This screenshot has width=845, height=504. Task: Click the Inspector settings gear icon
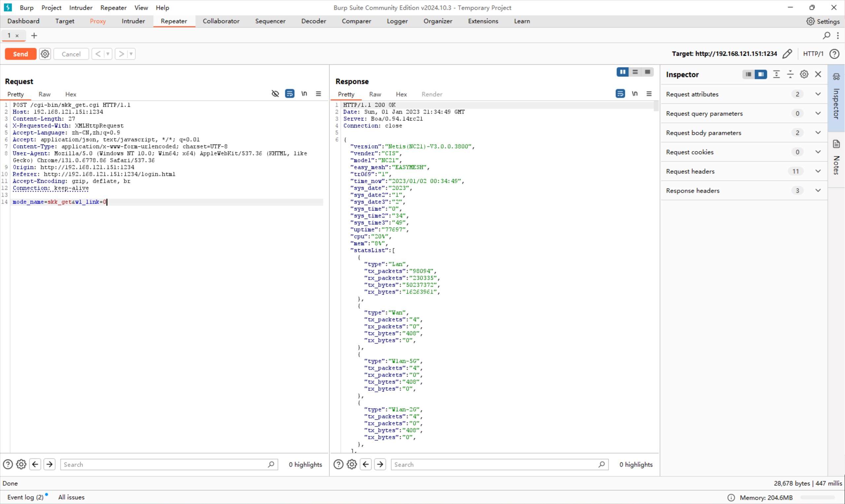804,74
